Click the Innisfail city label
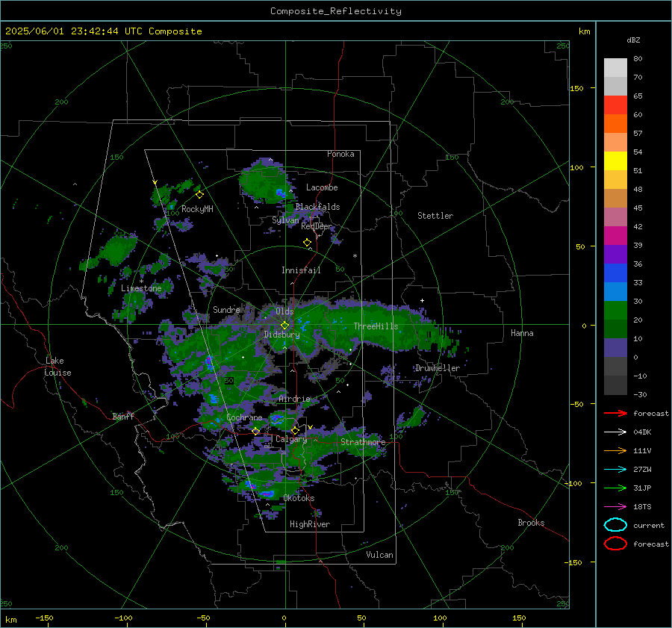 [301, 270]
